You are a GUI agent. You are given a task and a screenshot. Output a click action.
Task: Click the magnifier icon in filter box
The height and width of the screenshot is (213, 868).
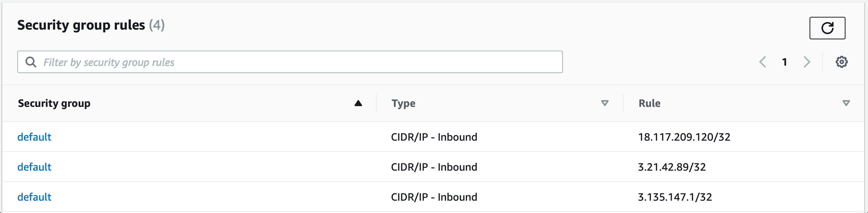point(31,62)
